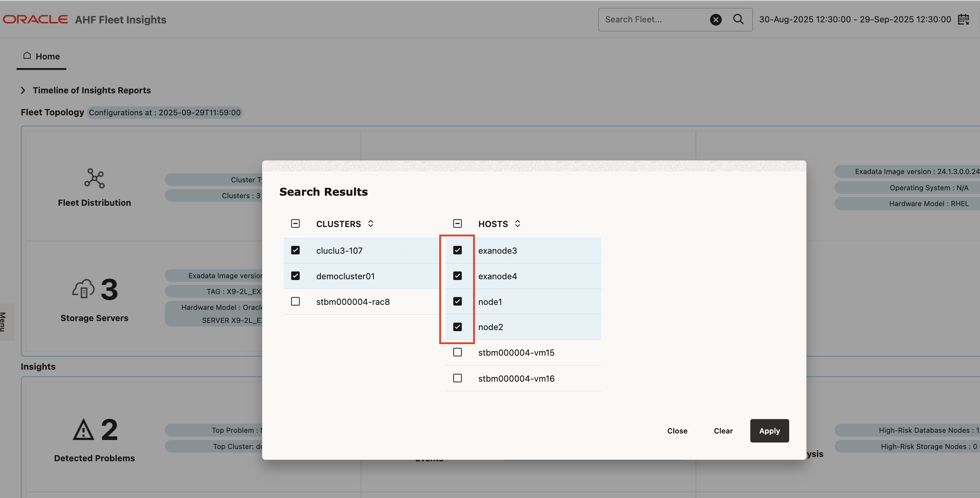
Task: Check the stbm000004-rac8 cluster
Action: [295, 301]
